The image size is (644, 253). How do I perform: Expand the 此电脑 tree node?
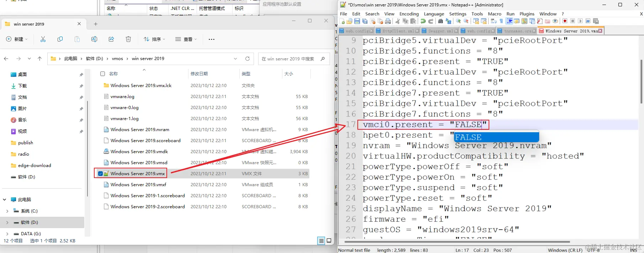pos(5,200)
